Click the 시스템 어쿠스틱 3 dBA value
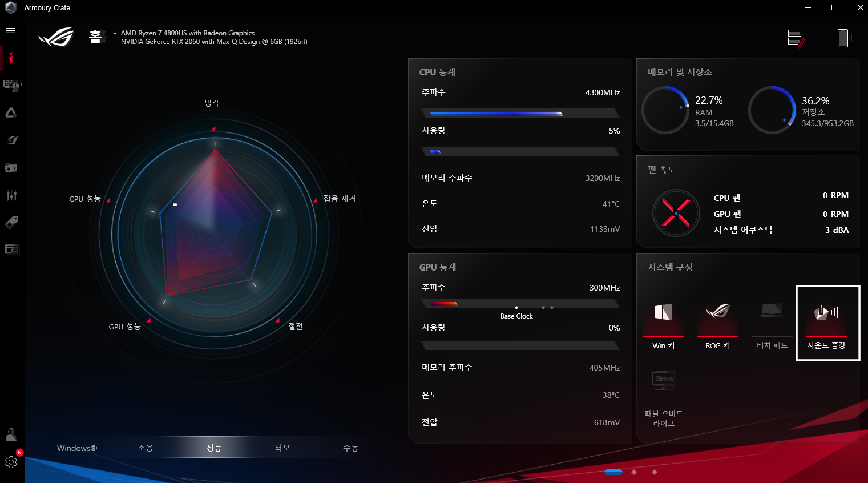 pyautogui.click(x=837, y=230)
